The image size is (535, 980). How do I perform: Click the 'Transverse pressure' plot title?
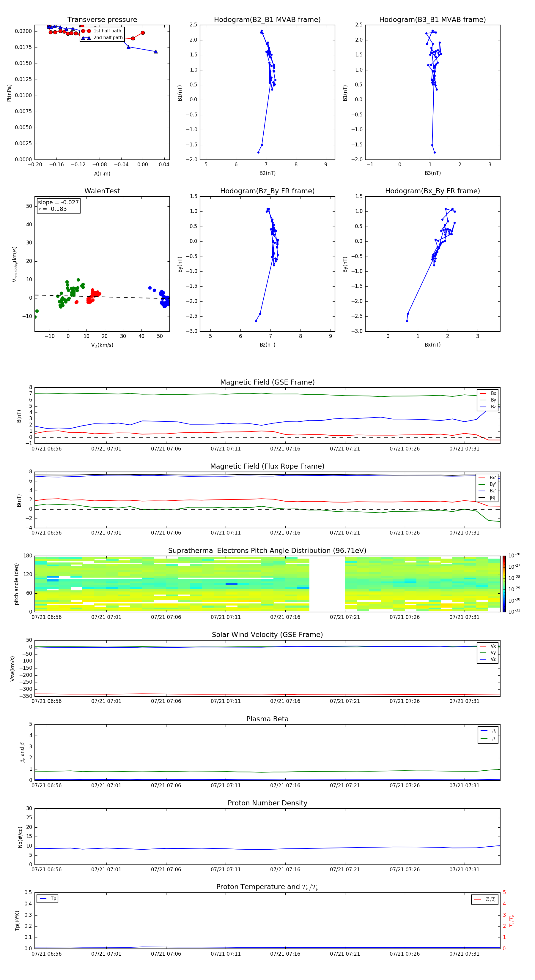pyautogui.click(x=102, y=20)
